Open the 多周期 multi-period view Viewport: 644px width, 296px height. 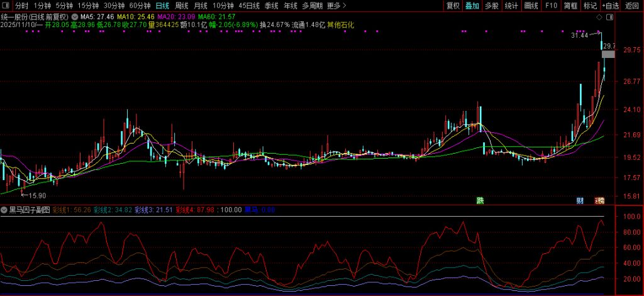(x=312, y=6)
